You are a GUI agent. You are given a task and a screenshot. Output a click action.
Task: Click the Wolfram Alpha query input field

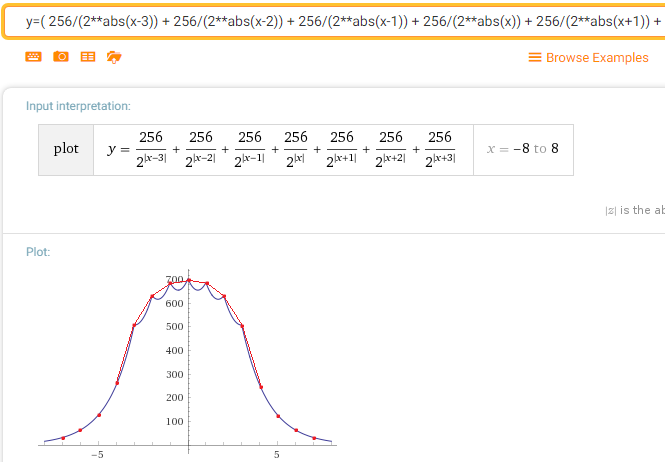pyautogui.click(x=334, y=21)
